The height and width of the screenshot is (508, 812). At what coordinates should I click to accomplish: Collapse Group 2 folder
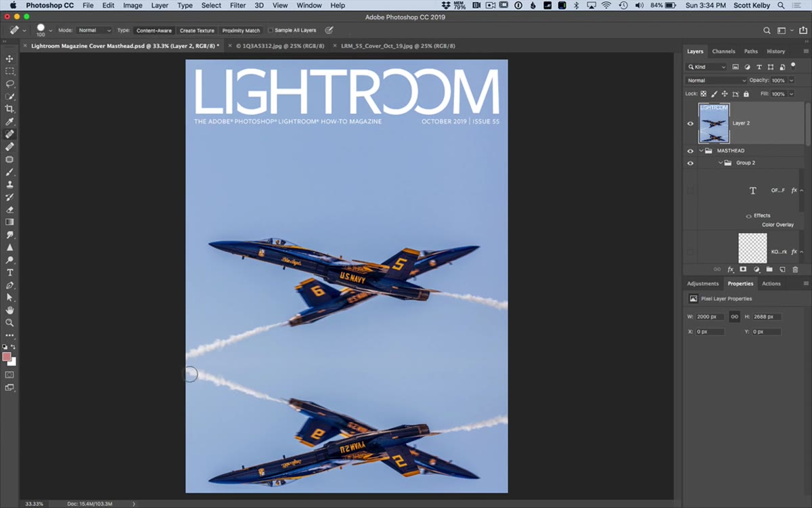[x=720, y=163]
